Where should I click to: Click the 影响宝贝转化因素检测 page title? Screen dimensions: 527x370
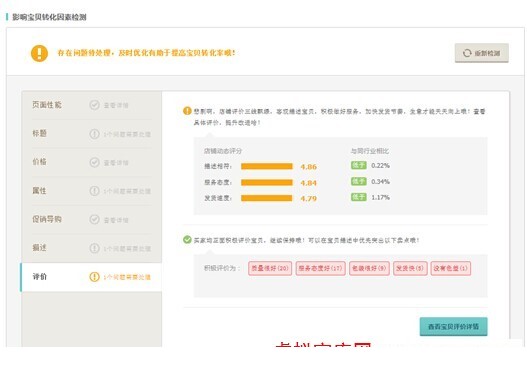point(49,17)
